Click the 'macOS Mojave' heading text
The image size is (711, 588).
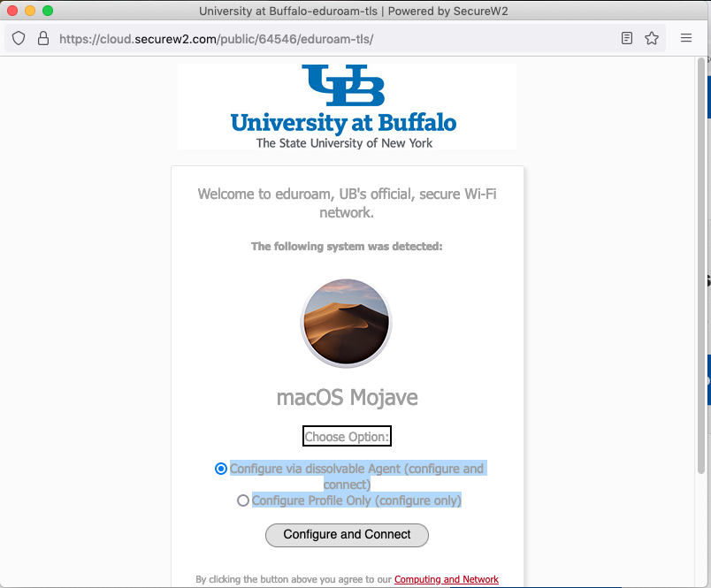click(x=347, y=397)
